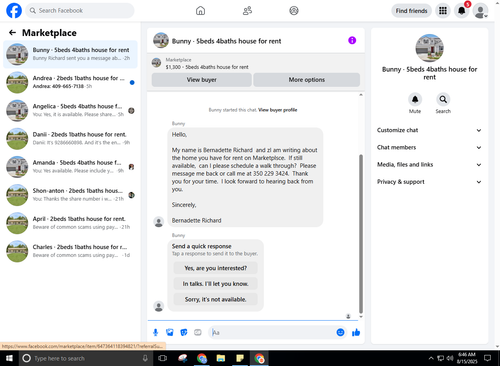Viewport: 500px width, 366px height.
Task: Open the apps grid menu icon
Action: (443, 11)
